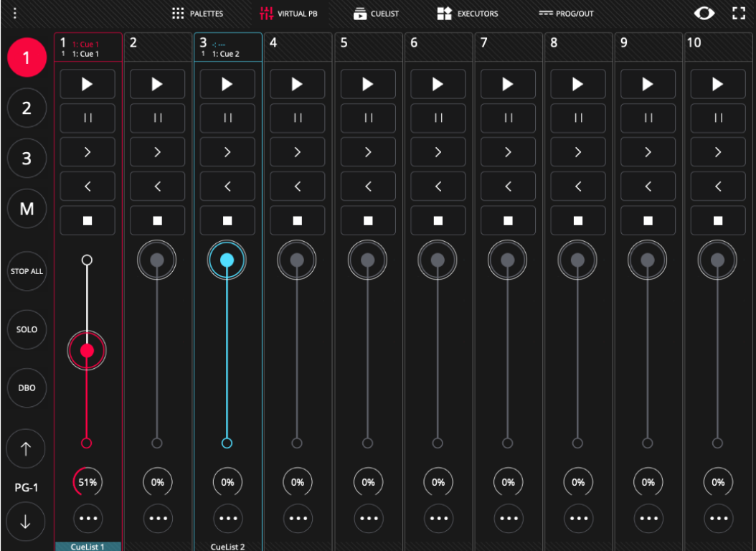Go to previous cue on playback 4
756x551 pixels.
coord(297,186)
